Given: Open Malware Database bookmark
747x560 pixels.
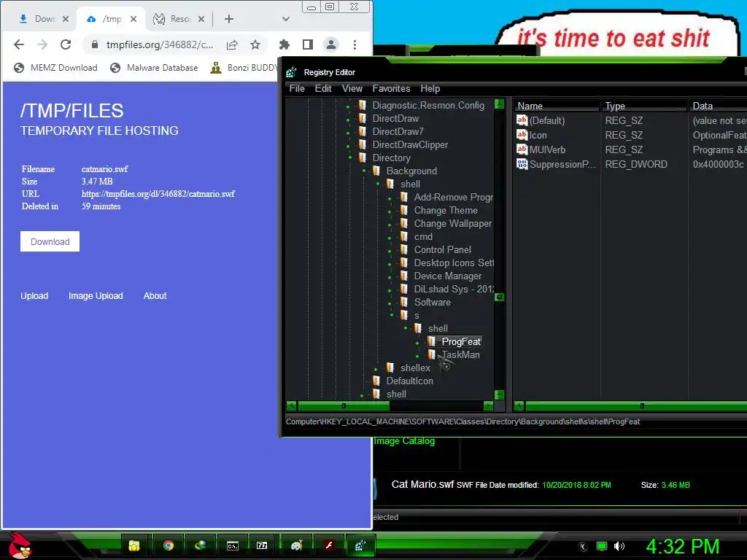Looking at the screenshot, I should point(154,68).
